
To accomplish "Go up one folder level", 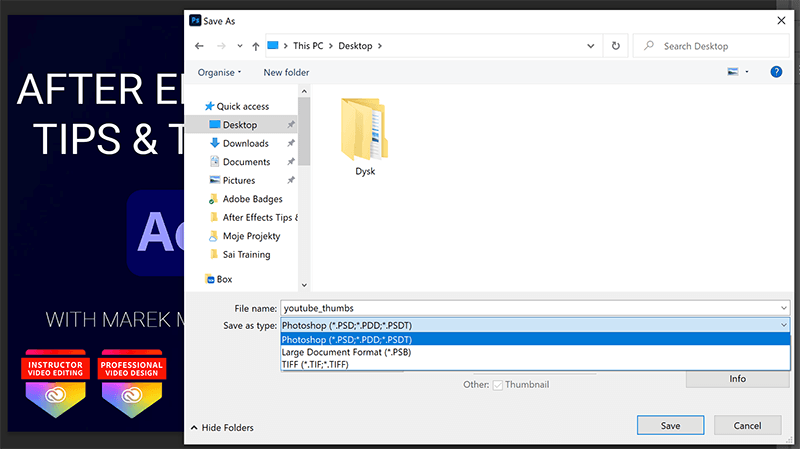I will point(256,46).
